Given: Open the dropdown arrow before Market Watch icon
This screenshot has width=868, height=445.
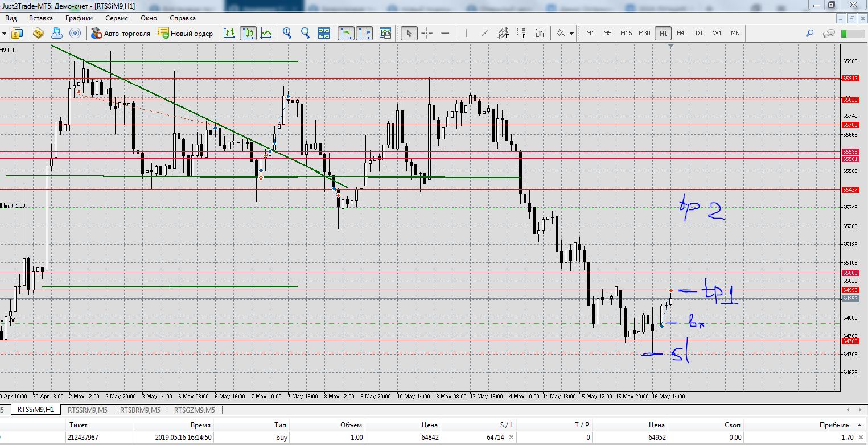Looking at the screenshot, I should pyautogui.click(x=4, y=33).
